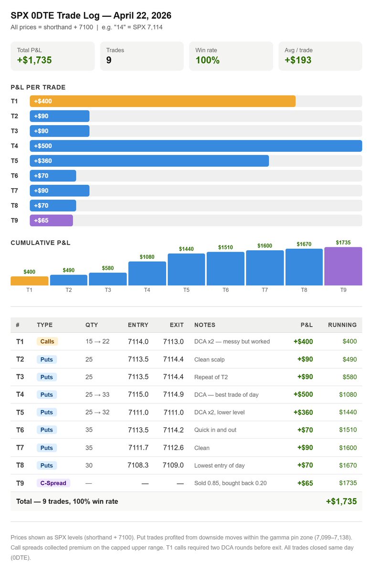Click the QTY column header
Screen dimensions: 392x573
click(92, 325)
